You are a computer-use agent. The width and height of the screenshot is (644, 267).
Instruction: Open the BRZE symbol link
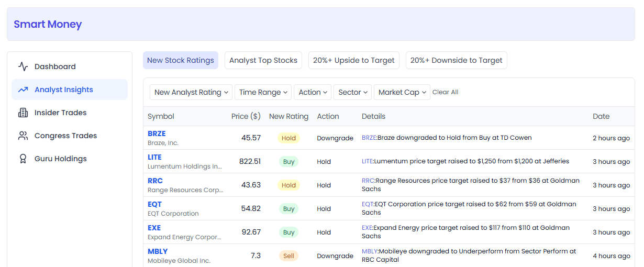157,133
